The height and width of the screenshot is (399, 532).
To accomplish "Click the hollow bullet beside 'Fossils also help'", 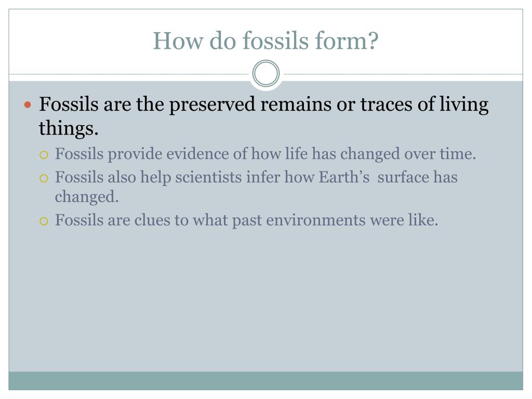I will 44,179.
